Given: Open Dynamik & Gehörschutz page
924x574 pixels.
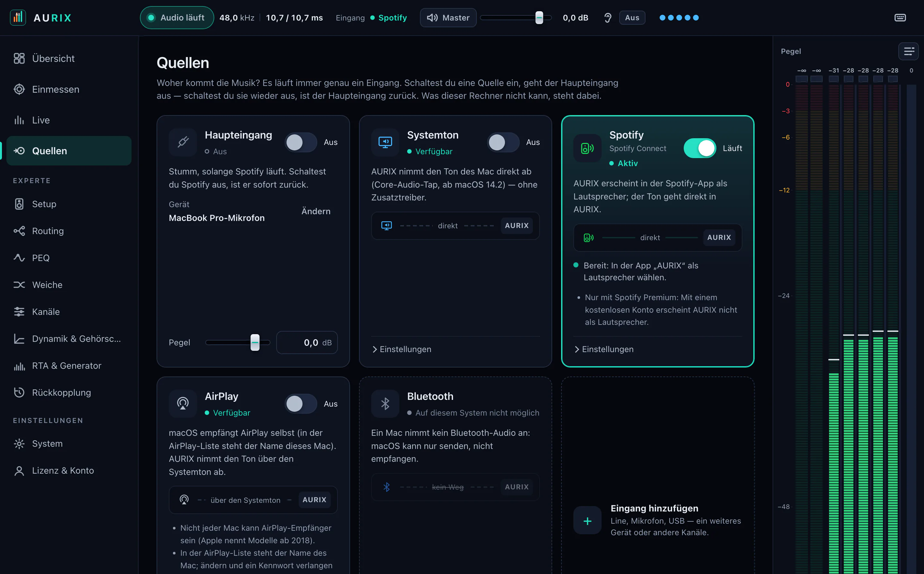Looking at the screenshot, I should tap(69, 339).
